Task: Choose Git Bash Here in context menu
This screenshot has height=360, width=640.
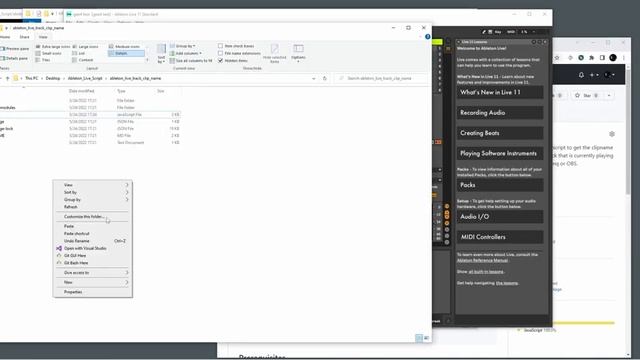Action: coord(76,263)
